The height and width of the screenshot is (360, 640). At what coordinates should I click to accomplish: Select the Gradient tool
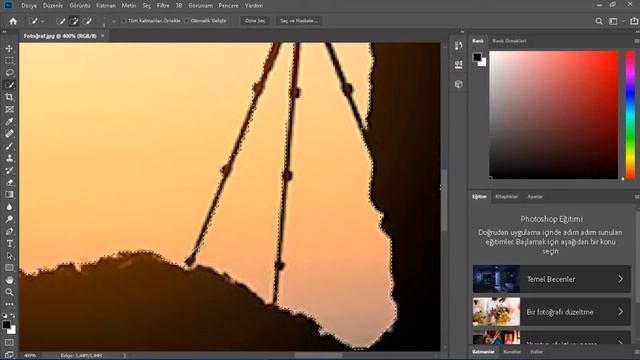coord(9,195)
